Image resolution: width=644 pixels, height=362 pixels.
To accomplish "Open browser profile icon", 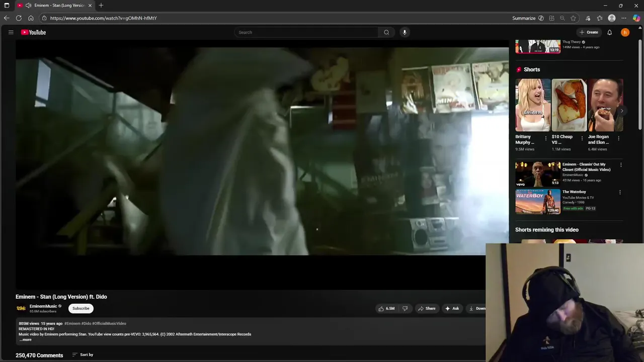I will 612,18.
